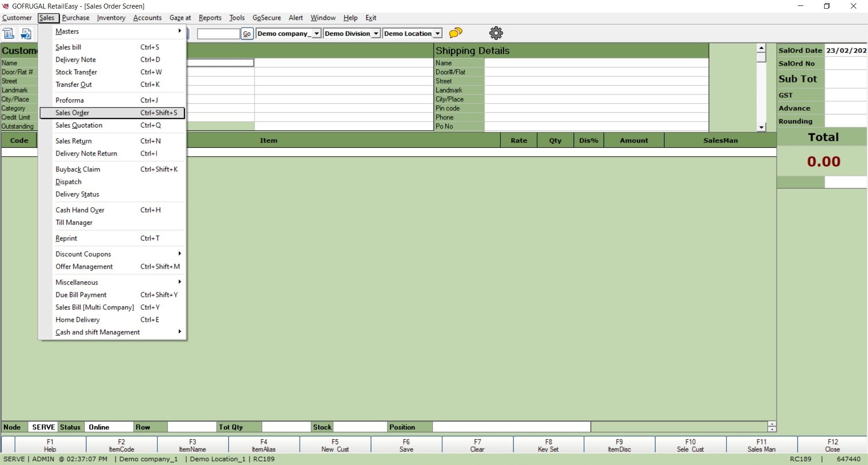The image size is (868, 465).
Task: Click the Shipping Details Name field
Action: click(596, 63)
